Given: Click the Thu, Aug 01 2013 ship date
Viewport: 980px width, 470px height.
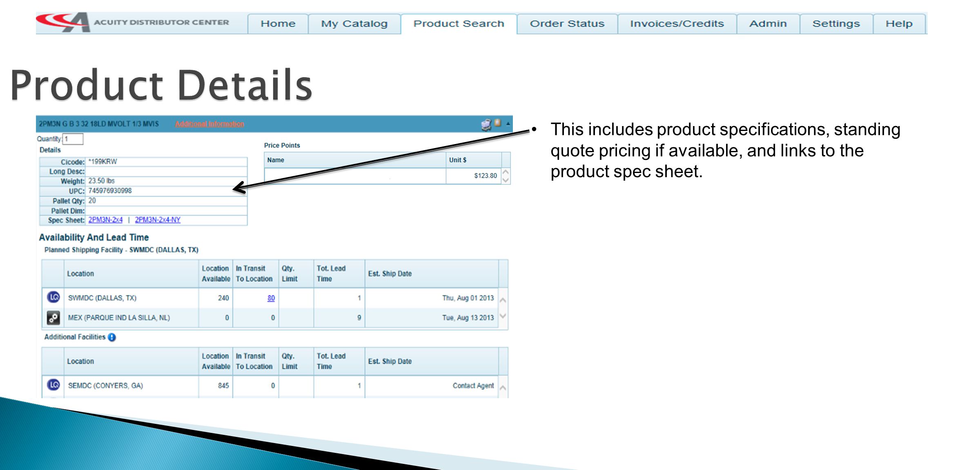Looking at the screenshot, I should 468,298.
